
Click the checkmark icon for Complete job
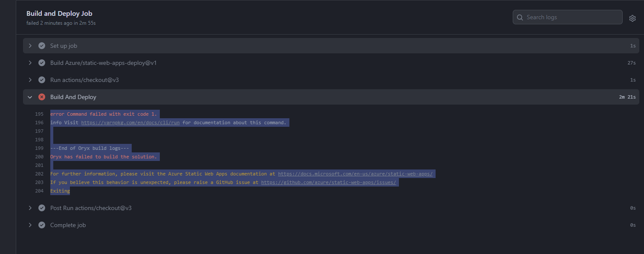click(41, 225)
